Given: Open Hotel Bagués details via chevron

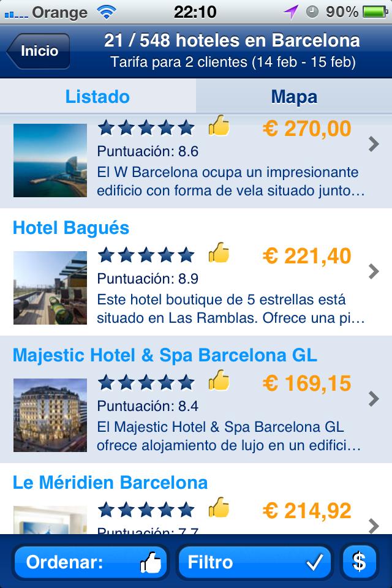Looking at the screenshot, I should pos(374,271).
